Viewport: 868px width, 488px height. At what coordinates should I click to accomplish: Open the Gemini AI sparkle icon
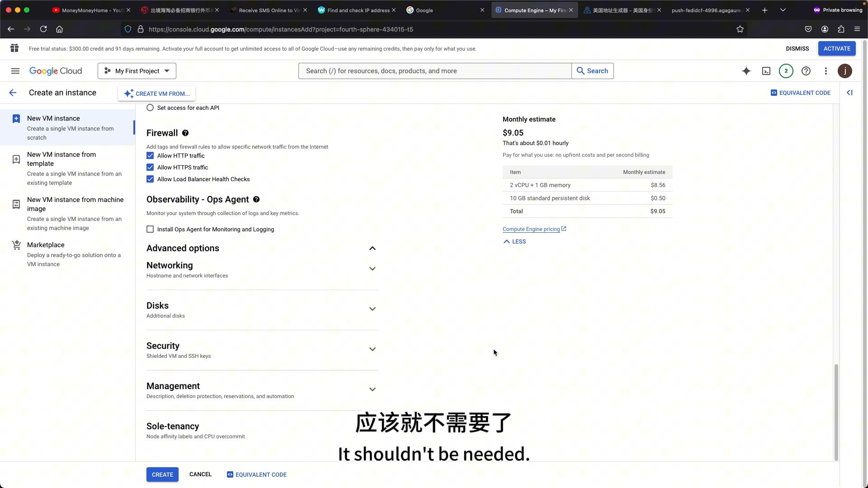(x=746, y=71)
